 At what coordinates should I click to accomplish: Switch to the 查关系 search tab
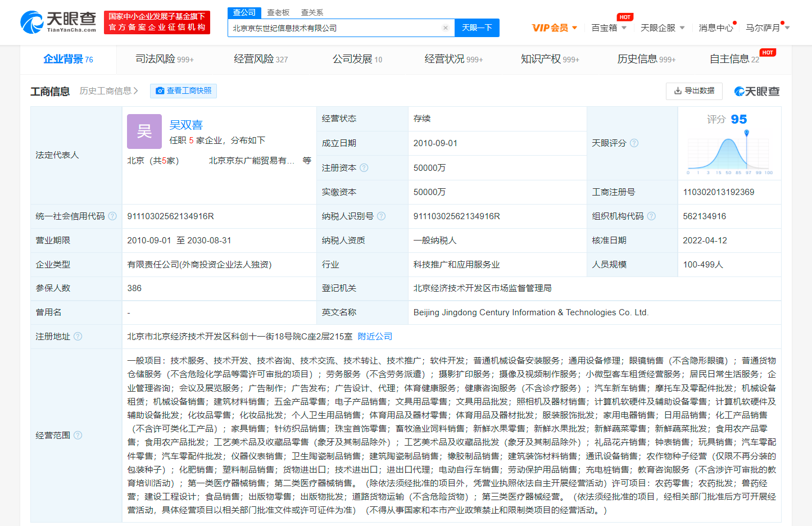pyautogui.click(x=312, y=12)
